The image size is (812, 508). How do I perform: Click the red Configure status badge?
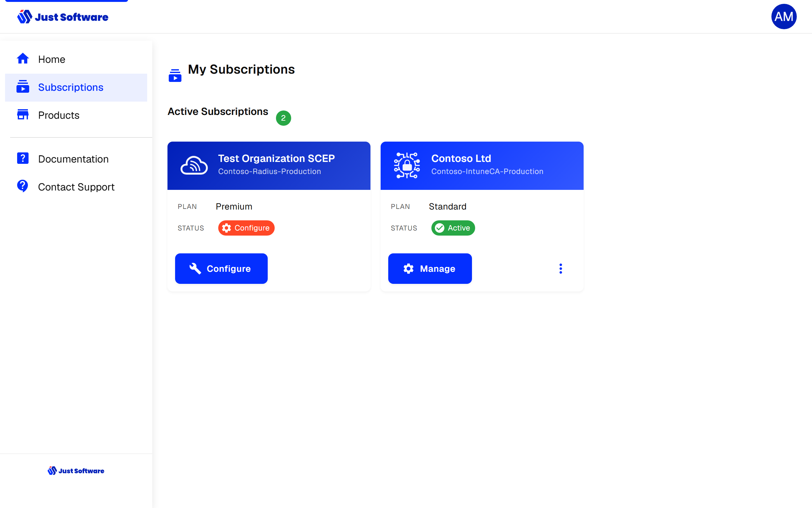(x=246, y=228)
